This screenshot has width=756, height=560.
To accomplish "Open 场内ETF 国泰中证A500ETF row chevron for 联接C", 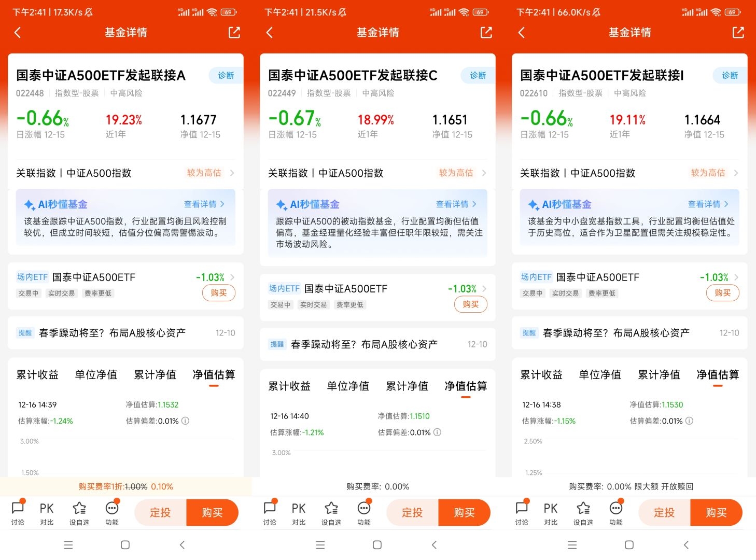I will tap(484, 289).
